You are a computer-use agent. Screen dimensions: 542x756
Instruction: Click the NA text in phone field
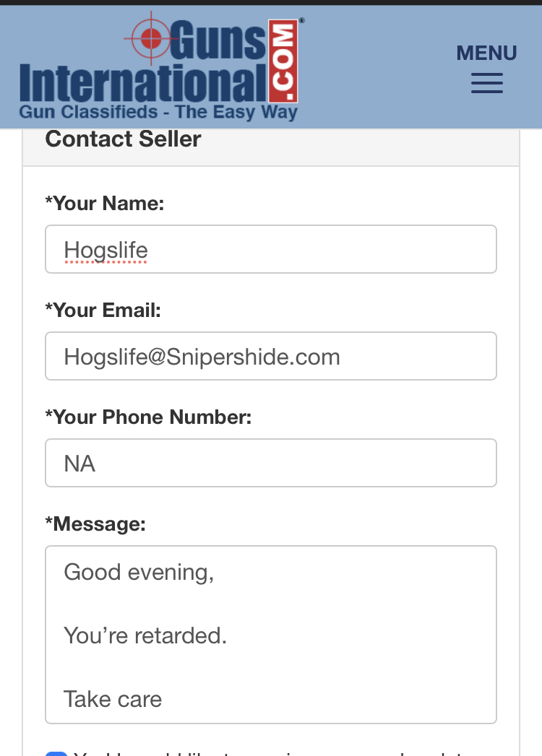(x=79, y=464)
